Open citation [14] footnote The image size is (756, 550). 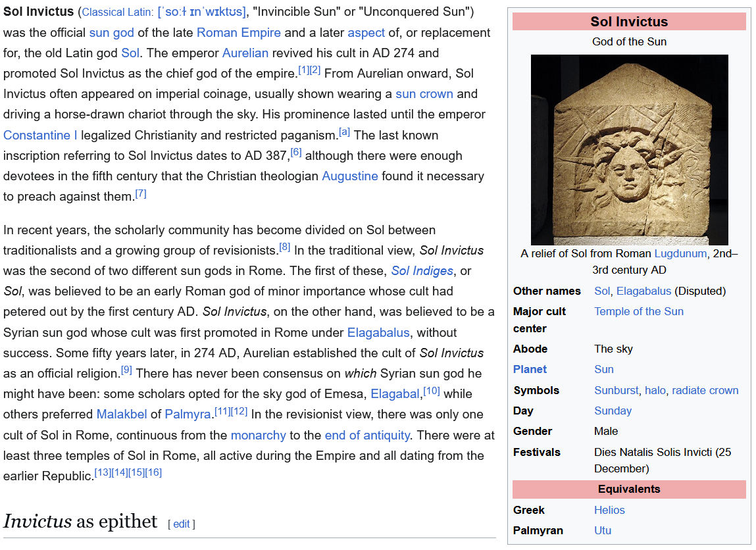point(120,472)
